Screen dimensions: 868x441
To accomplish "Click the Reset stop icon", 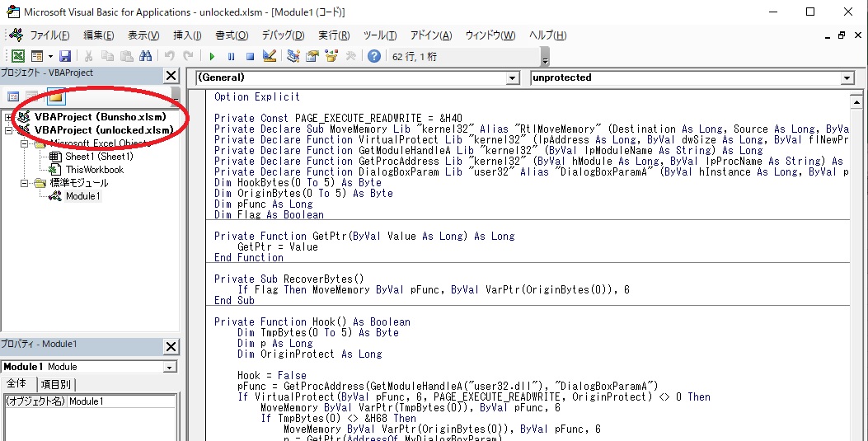I will 250,56.
